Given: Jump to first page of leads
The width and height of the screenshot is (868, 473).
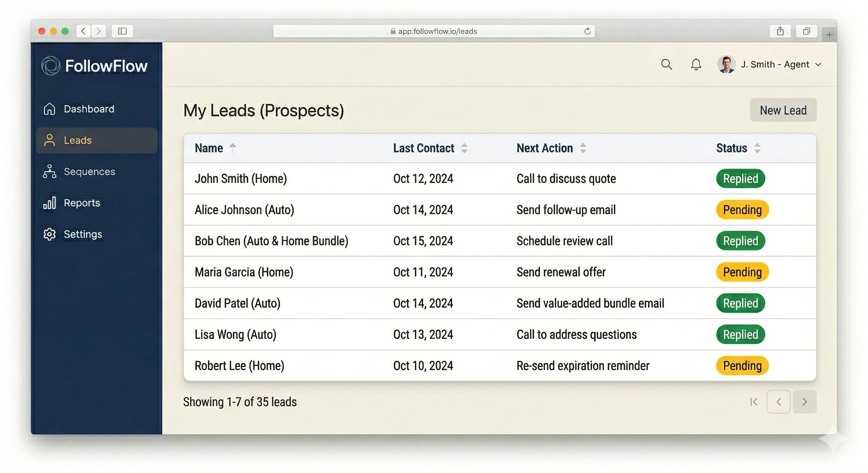Looking at the screenshot, I should tap(754, 402).
